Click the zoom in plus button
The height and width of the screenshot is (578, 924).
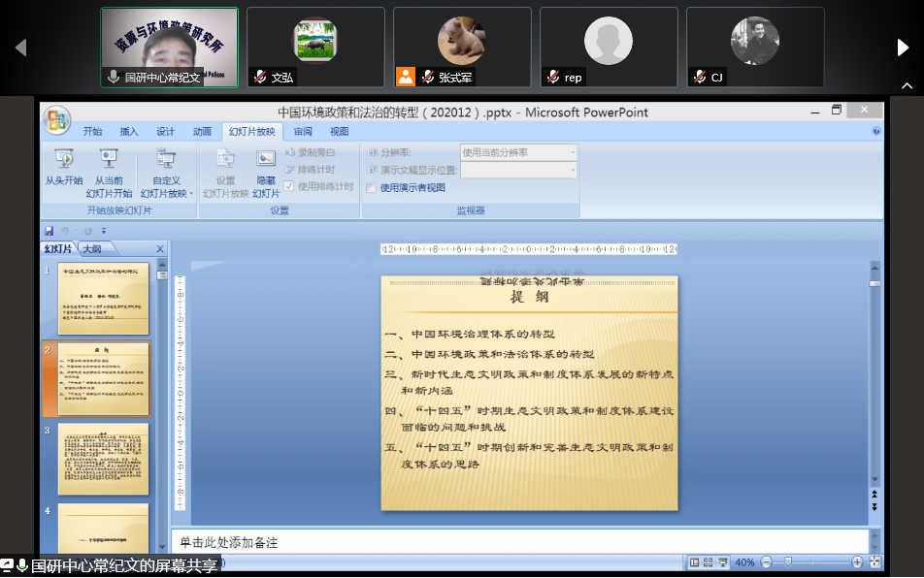pyautogui.click(x=857, y=562)
